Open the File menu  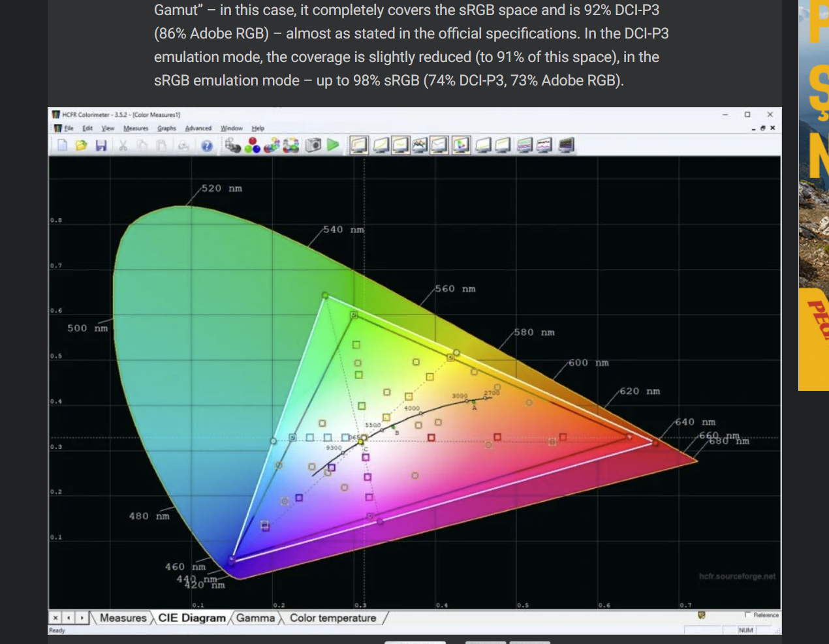69,128
